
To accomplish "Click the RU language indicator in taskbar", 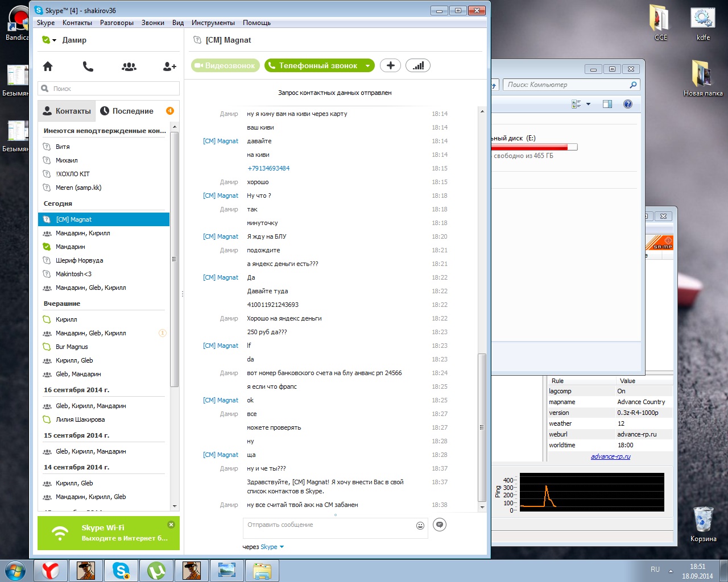I will tap(655, 569).
